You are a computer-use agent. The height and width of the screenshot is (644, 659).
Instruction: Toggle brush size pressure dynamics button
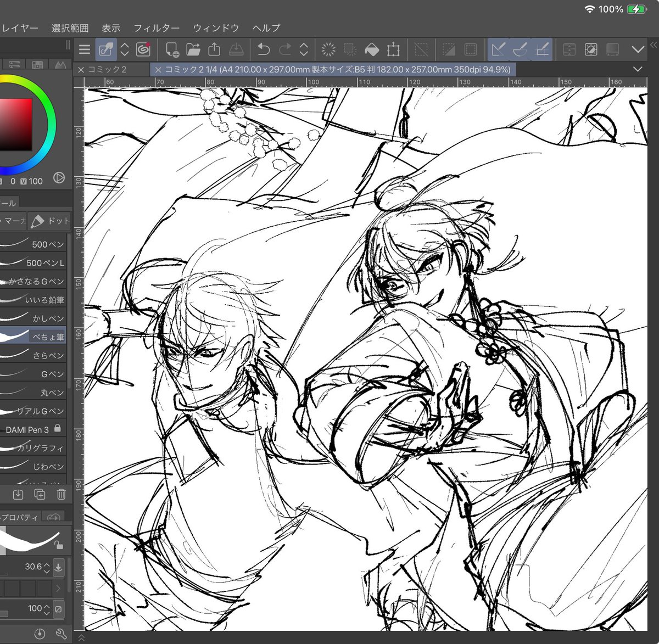[58, 567]
